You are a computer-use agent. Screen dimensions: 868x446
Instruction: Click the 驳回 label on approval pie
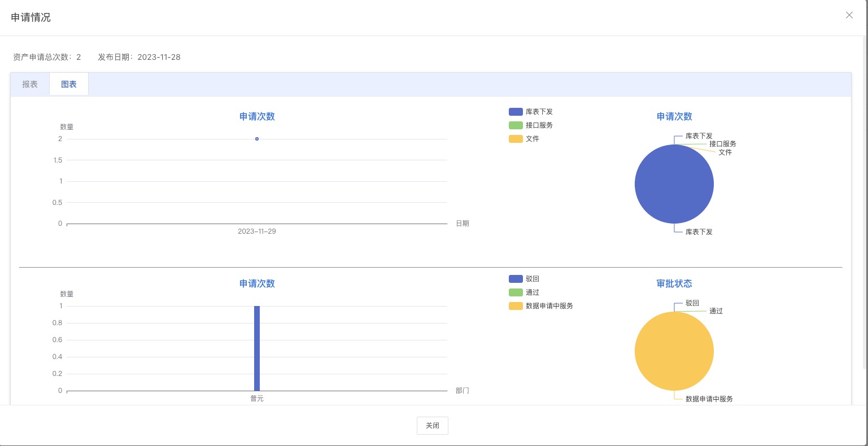tap(692, 303)
